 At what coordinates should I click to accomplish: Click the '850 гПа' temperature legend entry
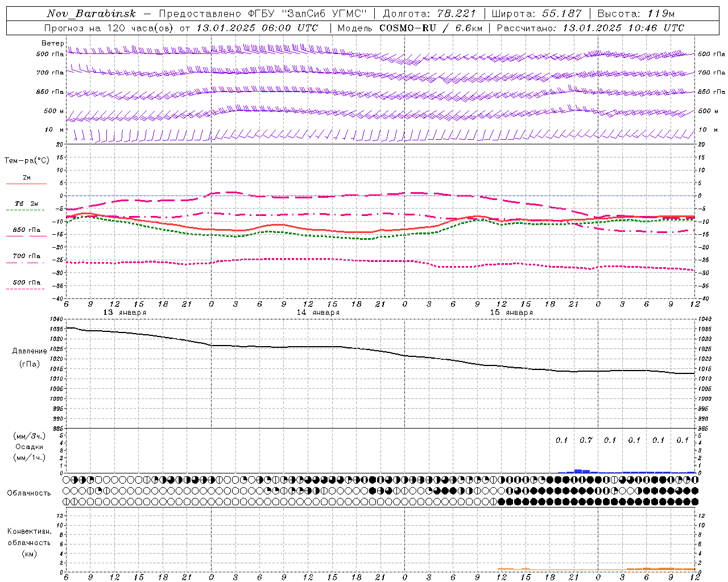coord(27,230)
